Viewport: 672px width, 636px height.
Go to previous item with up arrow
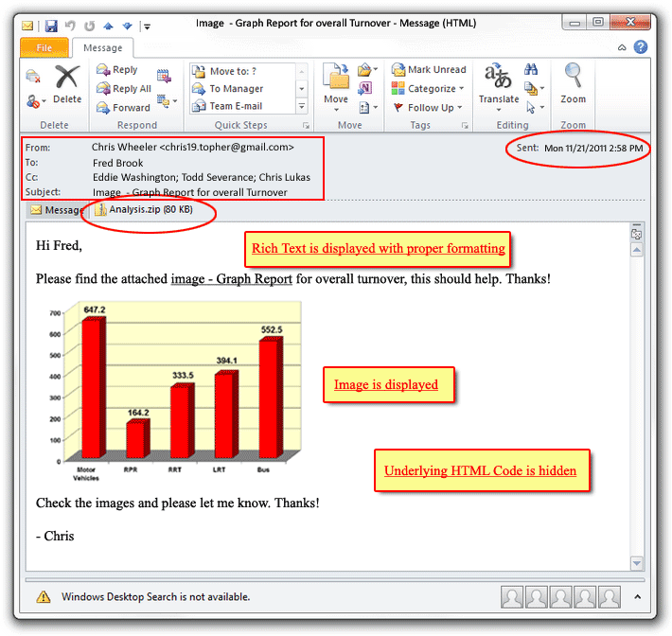[108, 26]
